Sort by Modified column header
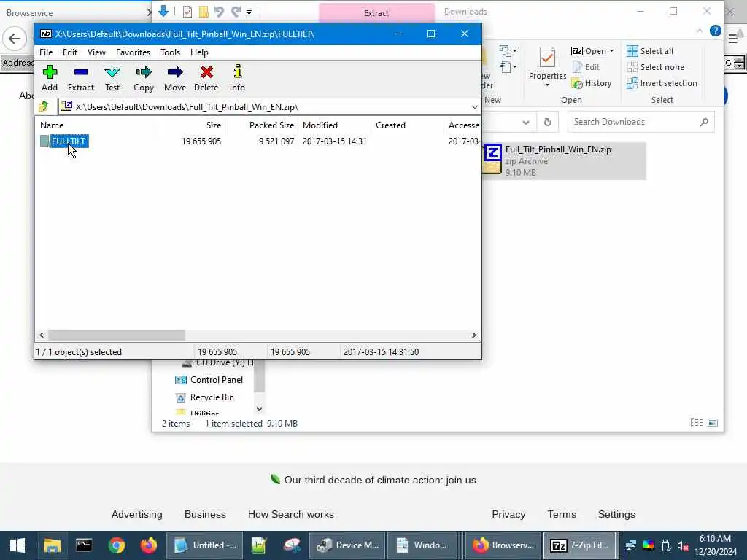The width and height of the screenshot is (747, 560). [334, 125]
